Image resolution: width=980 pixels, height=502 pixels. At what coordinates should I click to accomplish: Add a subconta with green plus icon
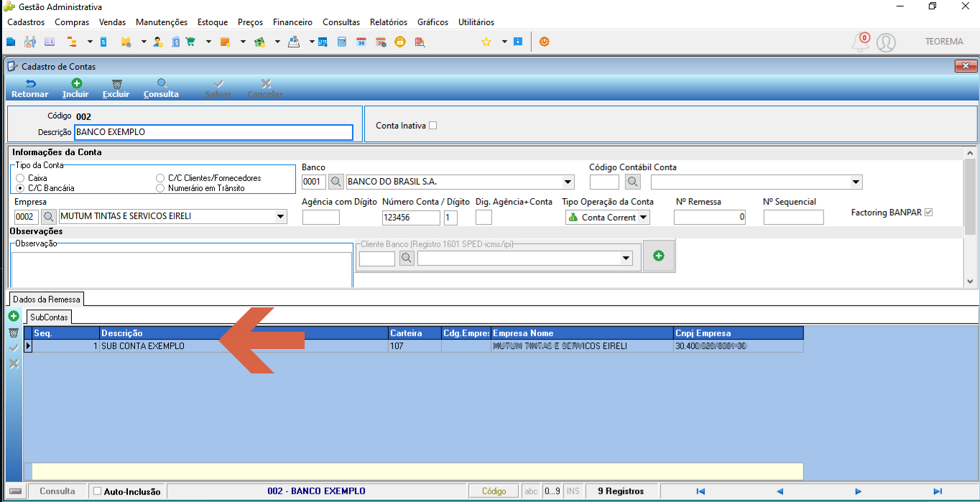[14, 316]
